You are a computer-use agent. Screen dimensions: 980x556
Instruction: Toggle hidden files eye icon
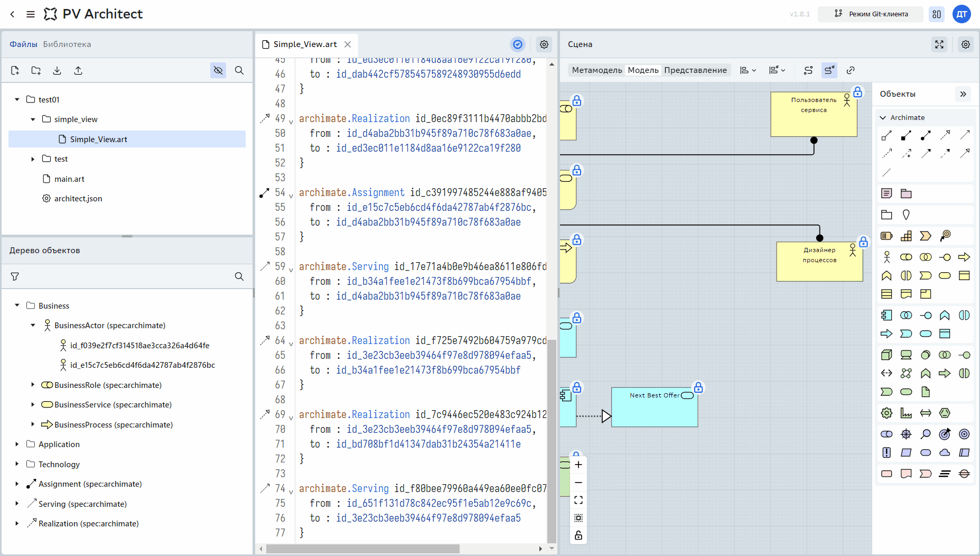point(218,70)
